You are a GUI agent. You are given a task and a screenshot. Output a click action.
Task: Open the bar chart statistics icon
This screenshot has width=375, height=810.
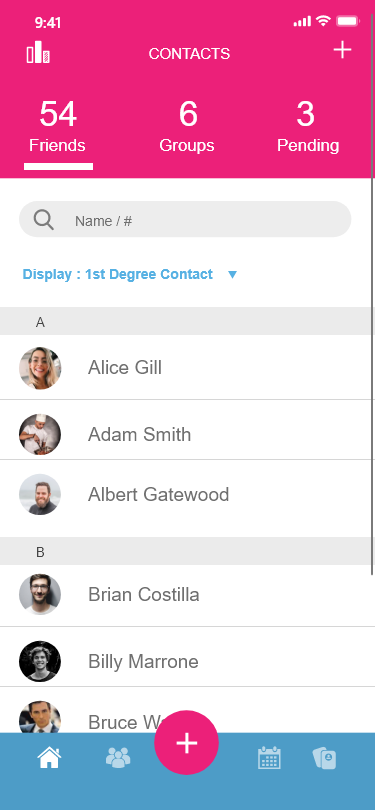point(38,53)
